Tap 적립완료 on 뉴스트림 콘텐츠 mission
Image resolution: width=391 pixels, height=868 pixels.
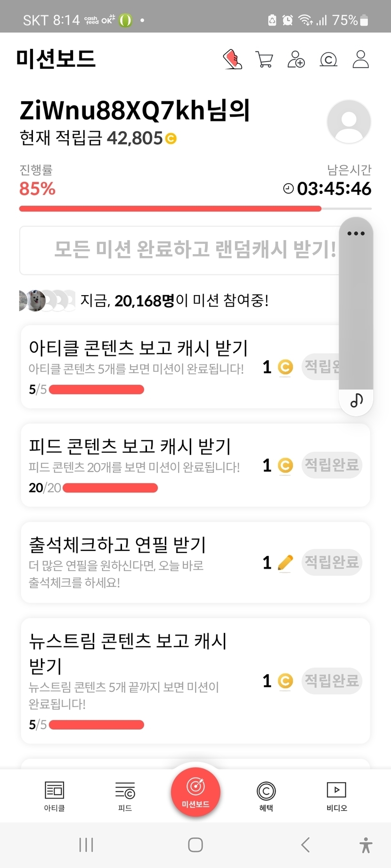[332, 681]
